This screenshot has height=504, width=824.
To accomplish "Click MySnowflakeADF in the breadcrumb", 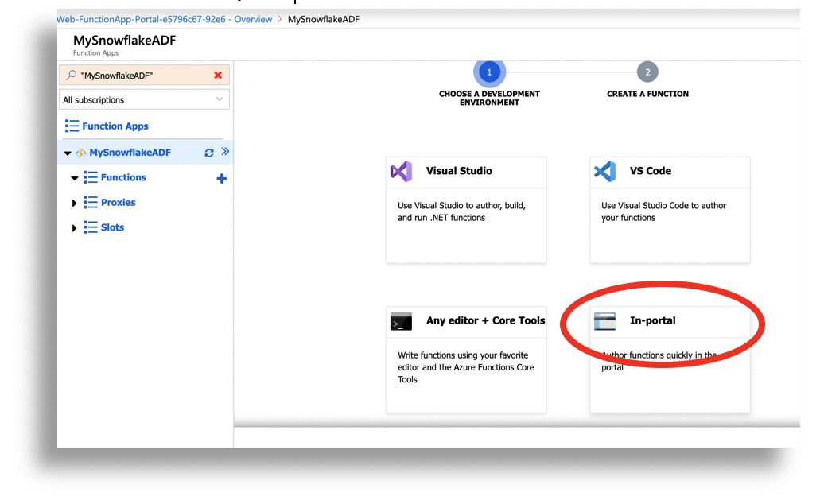I will 324,19.
